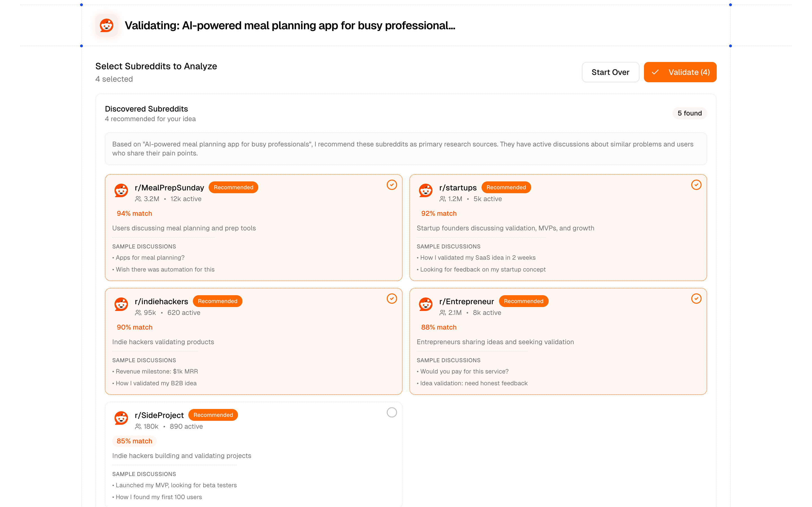Click the 94% match indicator
Screen dimensions: 812x507
[134, 213]
